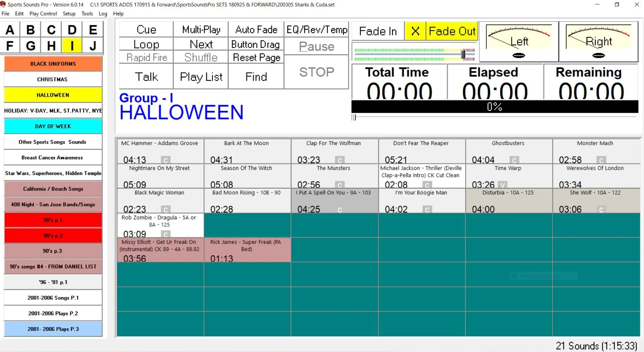Play Werewolves Of London
The image size is (644, 352).
click(596, 176)
